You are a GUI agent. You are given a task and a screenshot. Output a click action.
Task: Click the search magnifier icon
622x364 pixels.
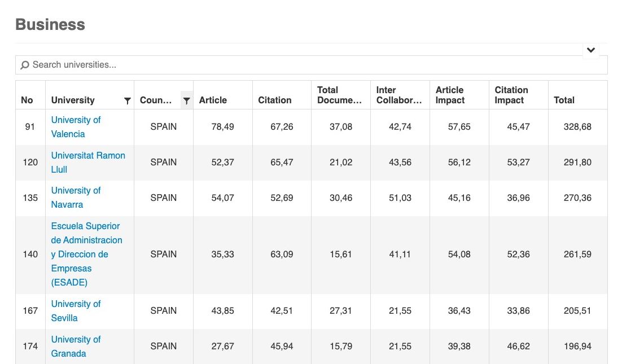(x=25, y=65)
